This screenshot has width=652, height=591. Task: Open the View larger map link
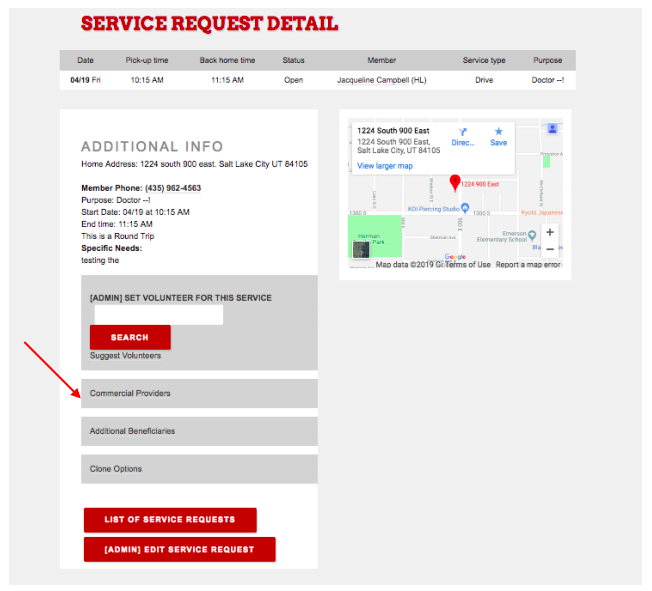click(385, 166)
